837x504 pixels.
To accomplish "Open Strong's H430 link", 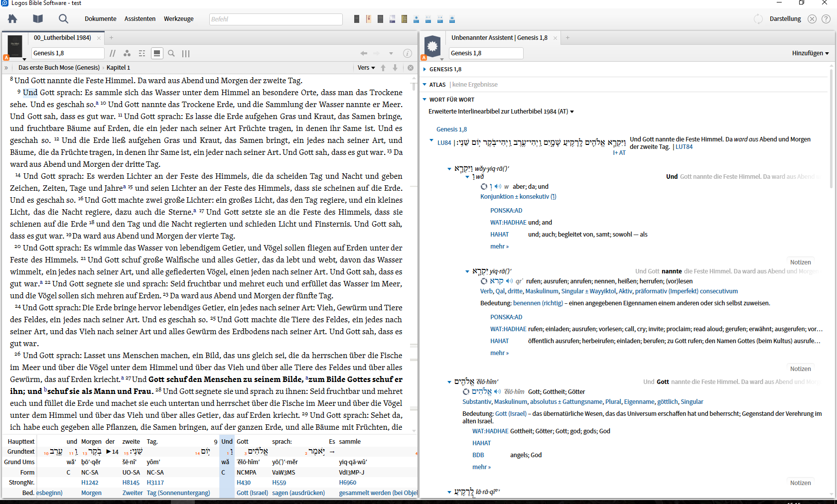I will point(244,483).
